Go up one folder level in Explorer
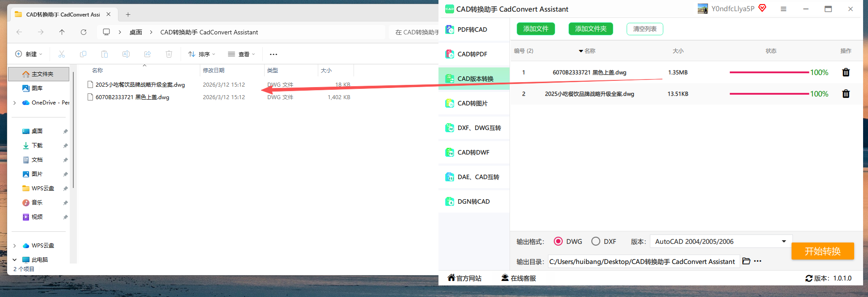The height and width of the screenshot is (297, 868). (62, 32)
